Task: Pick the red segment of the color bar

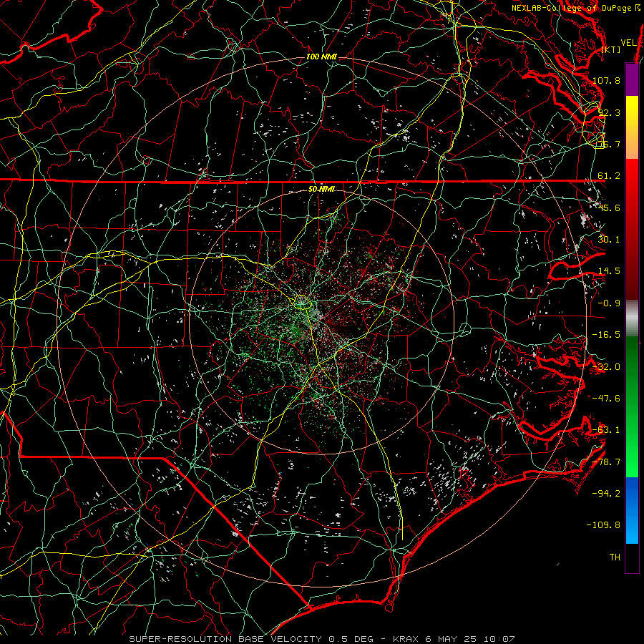Action: point(632,229)
